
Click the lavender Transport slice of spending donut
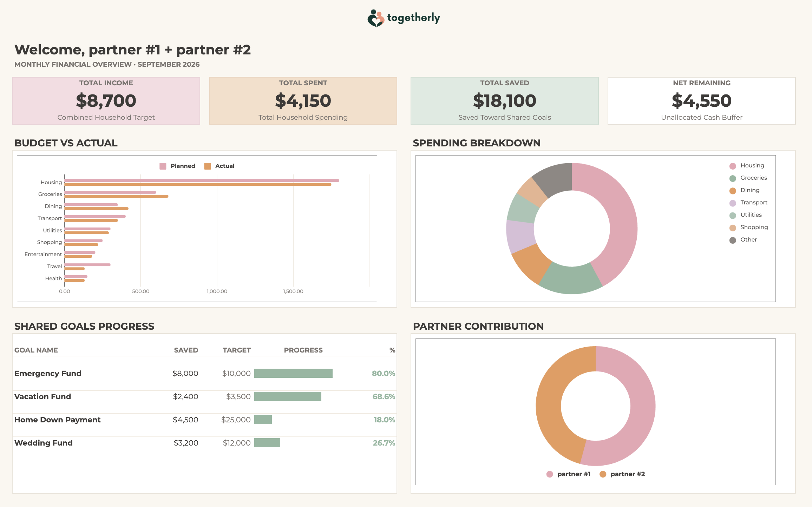tap(520, 236)
